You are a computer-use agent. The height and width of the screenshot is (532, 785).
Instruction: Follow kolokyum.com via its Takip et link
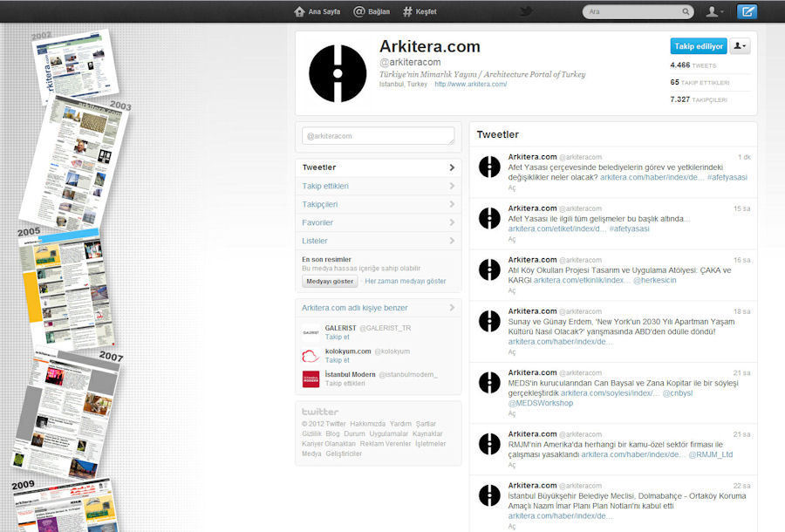point(337,360)
